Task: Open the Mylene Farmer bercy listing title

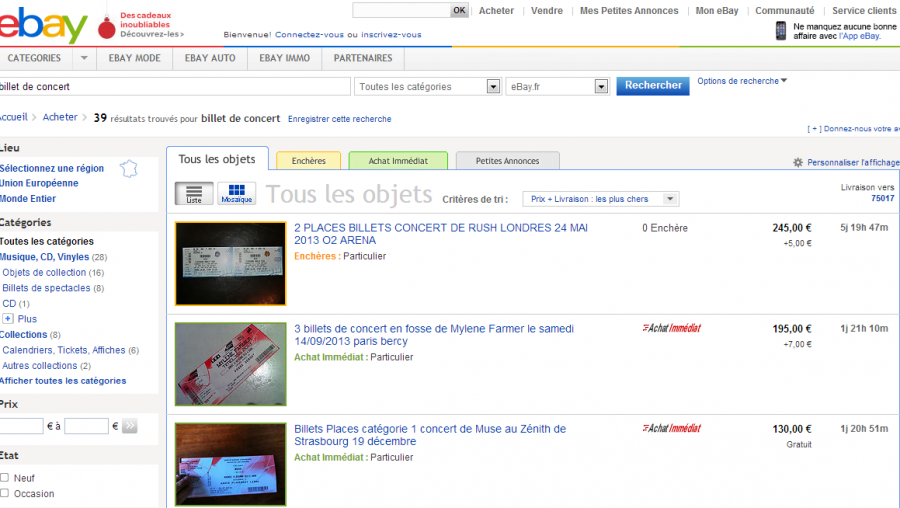Action: coord(434,335)
